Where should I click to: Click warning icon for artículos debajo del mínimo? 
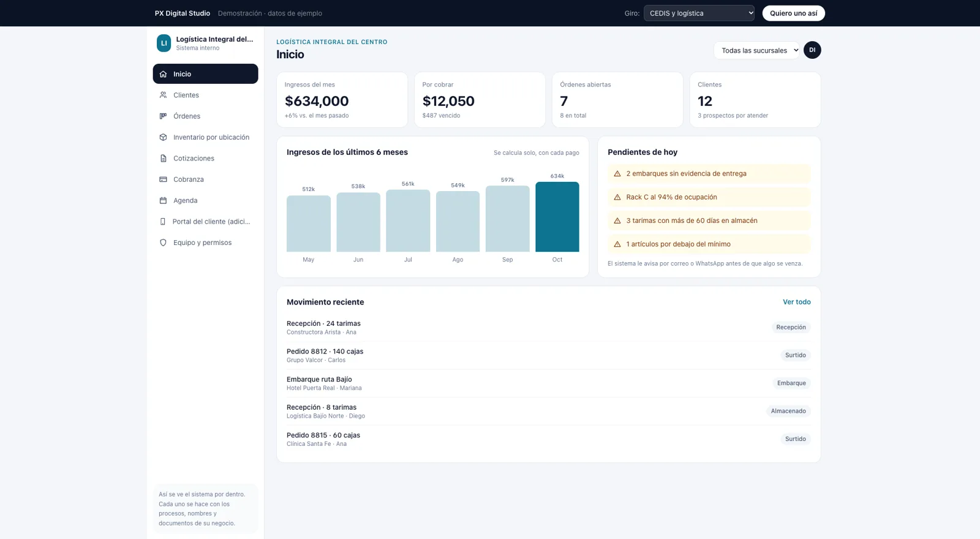click(x=617, y=244)
